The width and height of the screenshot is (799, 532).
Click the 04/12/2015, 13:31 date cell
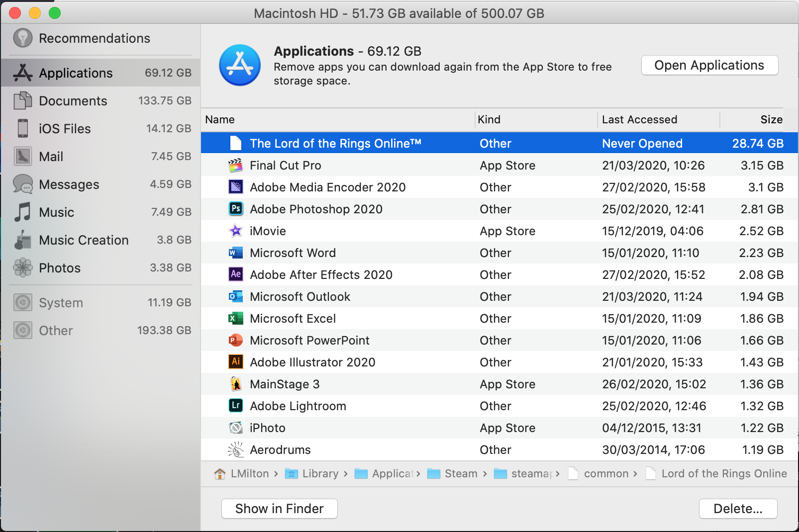coord(652,428)
